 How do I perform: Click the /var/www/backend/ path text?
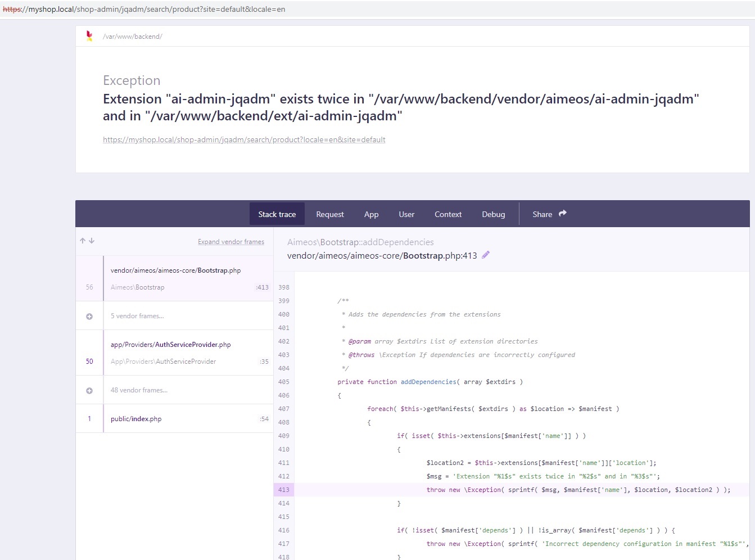(x=133, y=37)
